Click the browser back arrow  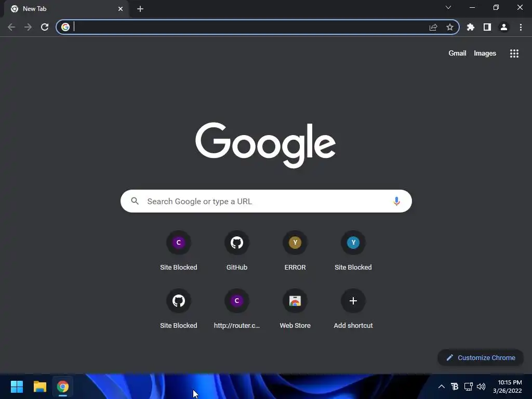click(11, 27)
